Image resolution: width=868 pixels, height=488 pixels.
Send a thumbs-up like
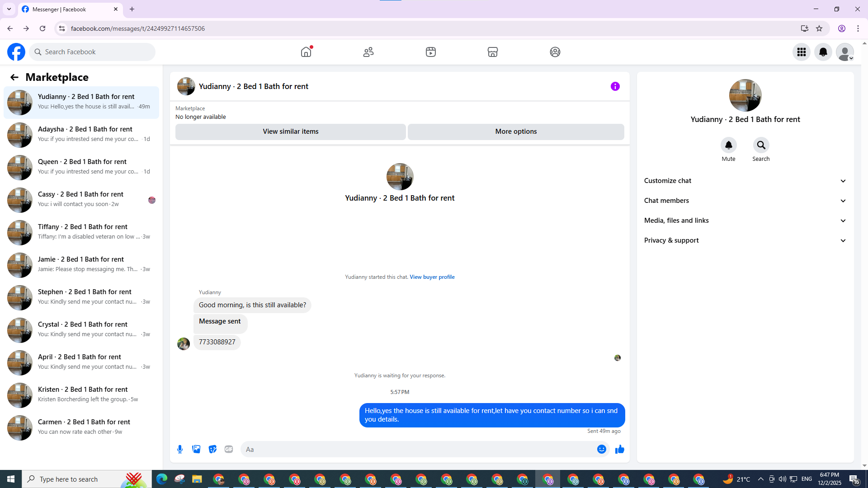click(x=620, y=449)
